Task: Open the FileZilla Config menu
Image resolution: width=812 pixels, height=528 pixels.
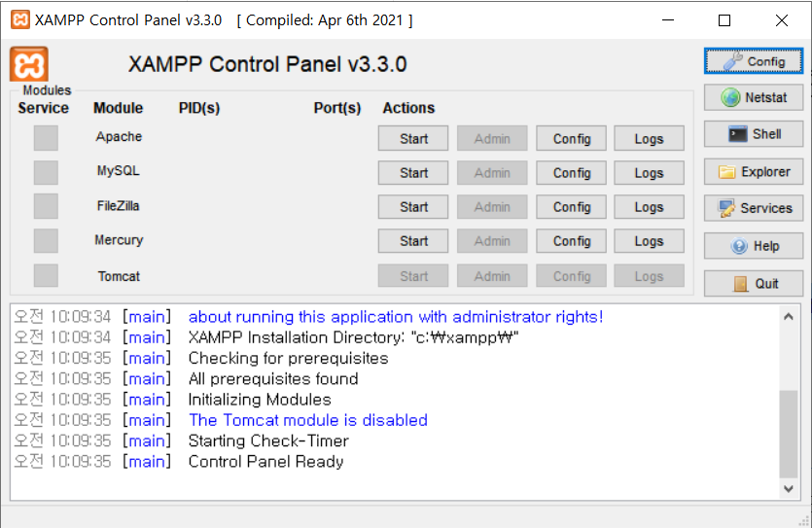Action: click(x=571, y=207)
